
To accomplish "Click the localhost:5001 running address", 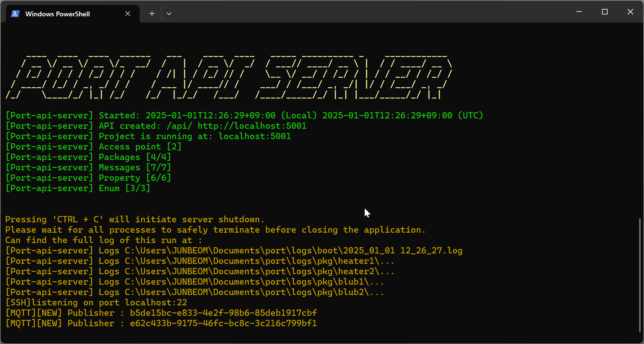I will [254, 136].
